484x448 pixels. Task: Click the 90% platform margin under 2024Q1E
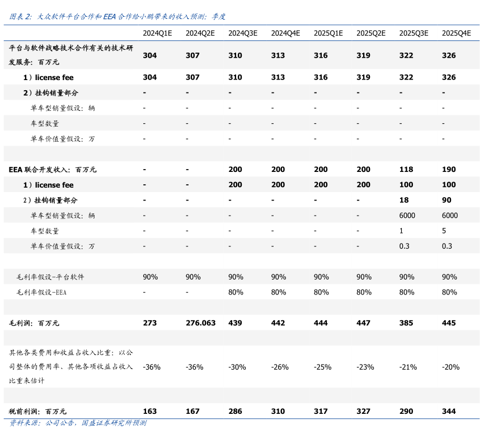pyautogui.click(x=151, y=277)
